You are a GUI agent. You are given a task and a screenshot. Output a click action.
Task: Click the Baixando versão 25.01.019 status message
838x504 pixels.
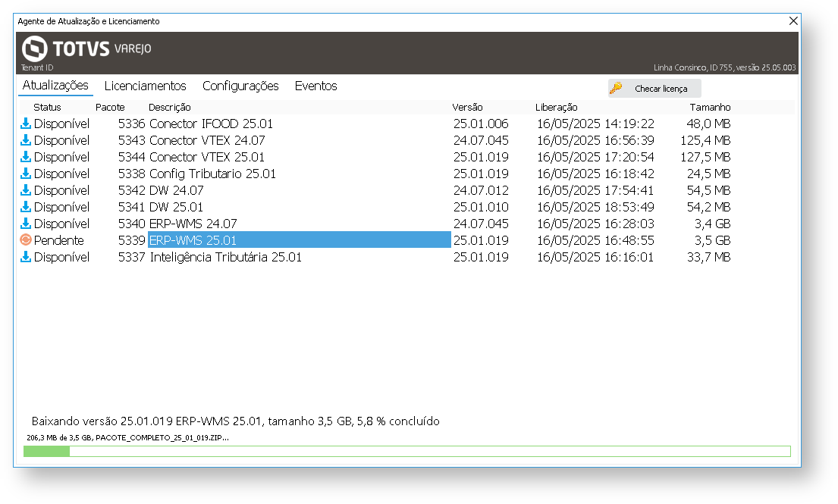[236, 421]
